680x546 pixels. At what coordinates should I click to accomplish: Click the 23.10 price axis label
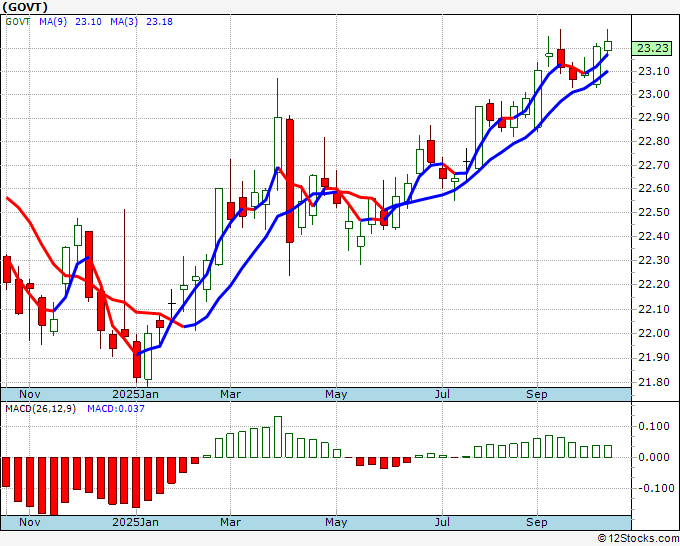654,71
